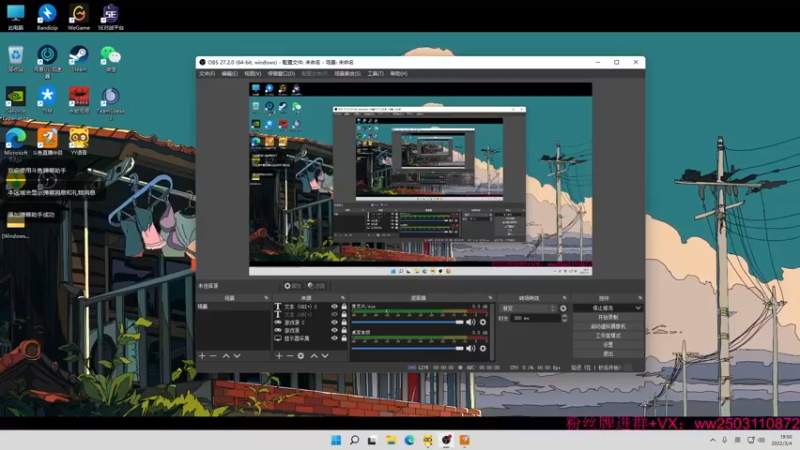Adjust the 桌面音频 volume slider
This screenshot has height=450, width=800.
tap(407, 348)
